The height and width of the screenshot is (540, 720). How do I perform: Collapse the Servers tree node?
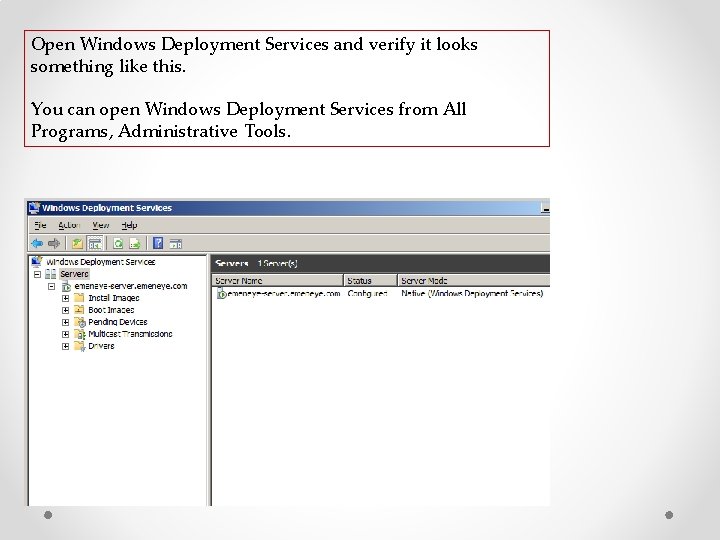pyautogui.click(x=38, y=274)
